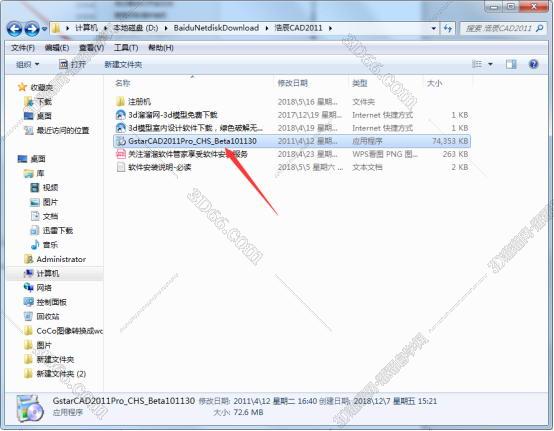Click the magnifier search icon
The width and height of the screenshot is (554, 431).
[x=540, y=28]
